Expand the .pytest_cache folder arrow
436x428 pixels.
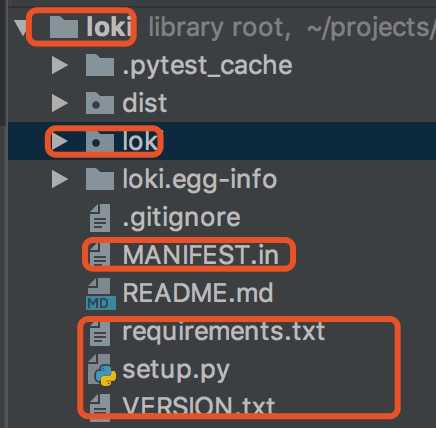pyautogui.click(x=60, y=65)
